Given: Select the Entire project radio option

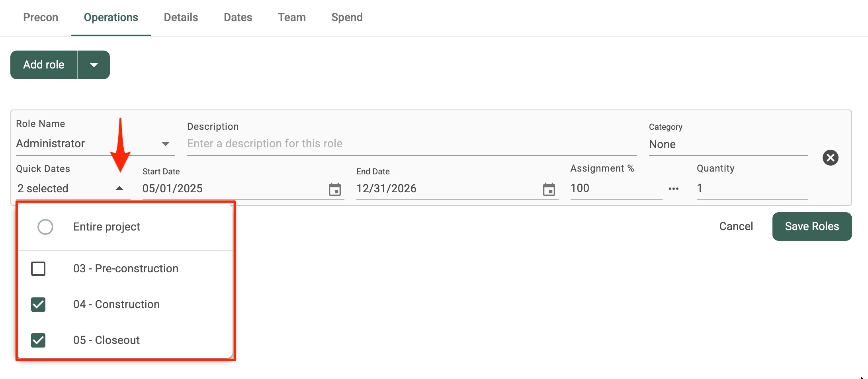Looking at the screenshot, I should (x=45, y=227).
